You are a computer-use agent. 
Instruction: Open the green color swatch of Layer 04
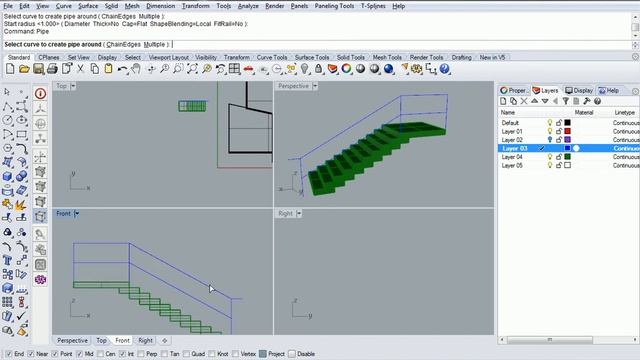567,157
